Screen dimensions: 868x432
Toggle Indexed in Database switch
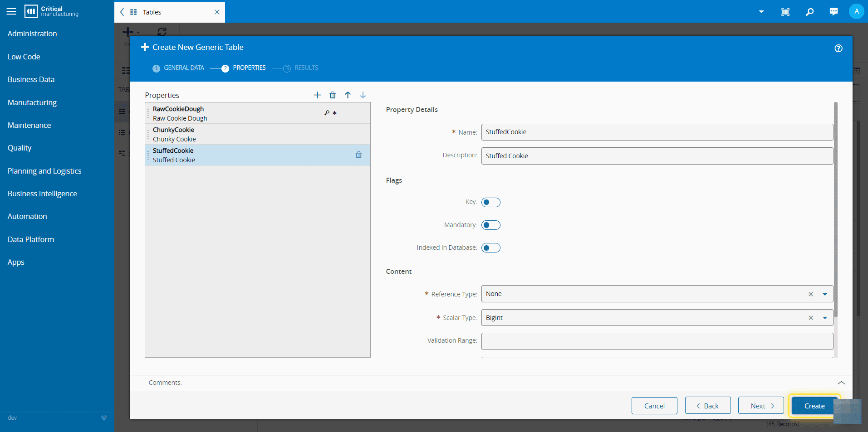(490, 248)
